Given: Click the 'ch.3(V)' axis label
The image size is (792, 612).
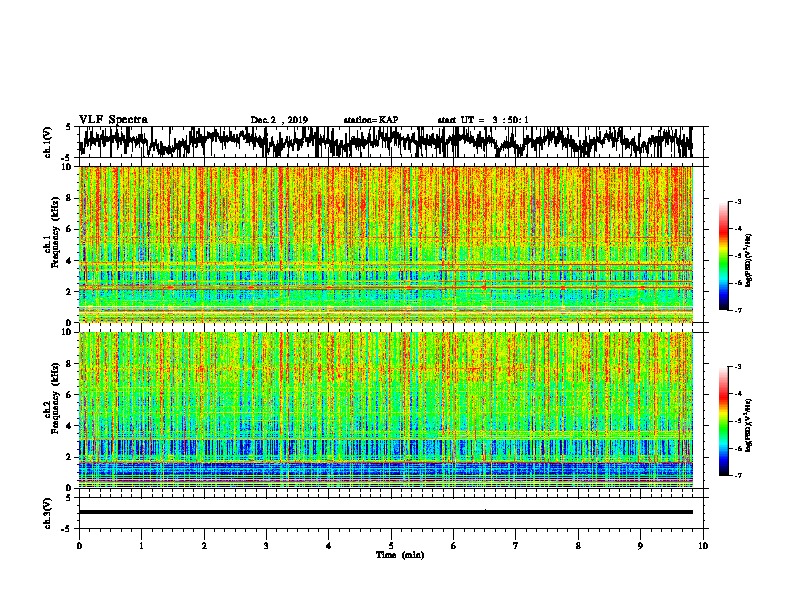Looking at the screenshot, I should tap(47, 513).
